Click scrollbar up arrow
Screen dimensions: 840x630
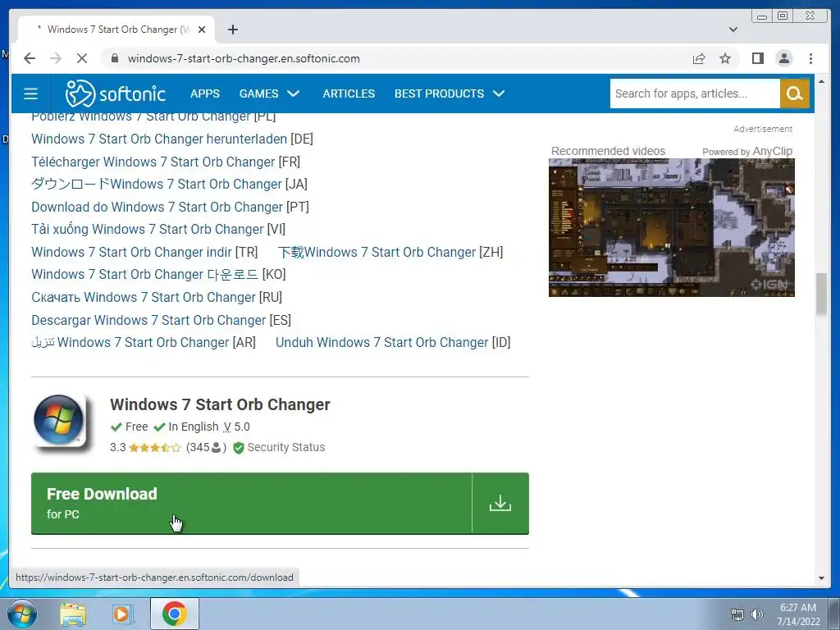821,81
